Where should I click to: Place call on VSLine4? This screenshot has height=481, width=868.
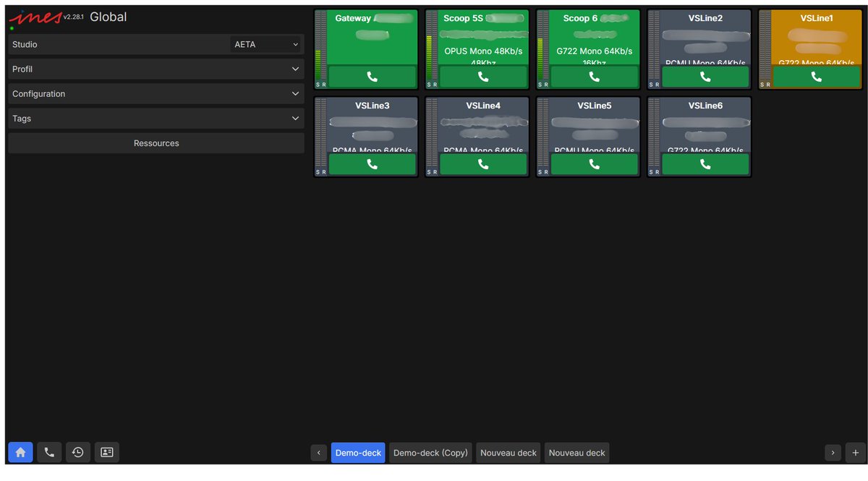(483, 164)
